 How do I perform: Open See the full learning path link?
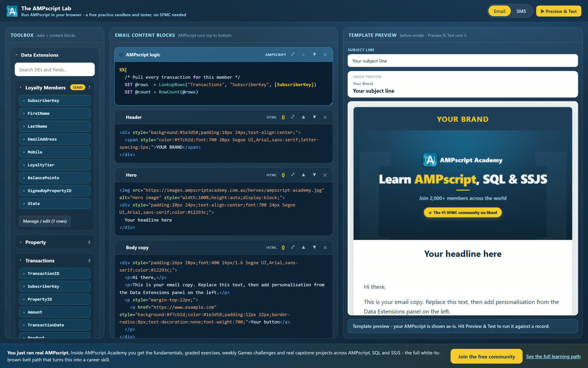click(x=553, y=357)
